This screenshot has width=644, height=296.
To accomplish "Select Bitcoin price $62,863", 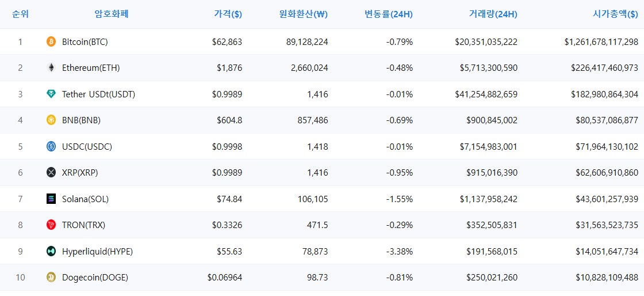I will pyautogui.click(x=227, y=41).
